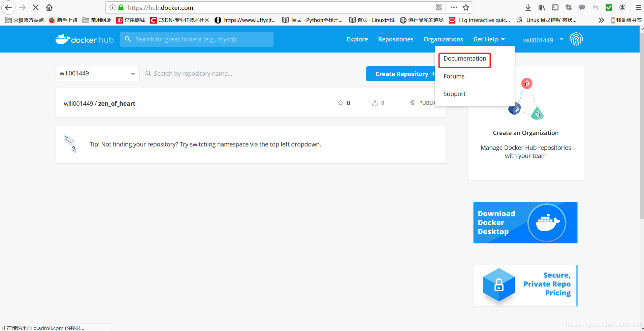Open the browser library icon
Viewport: 644px width, 331px height.
coord(542,7)
